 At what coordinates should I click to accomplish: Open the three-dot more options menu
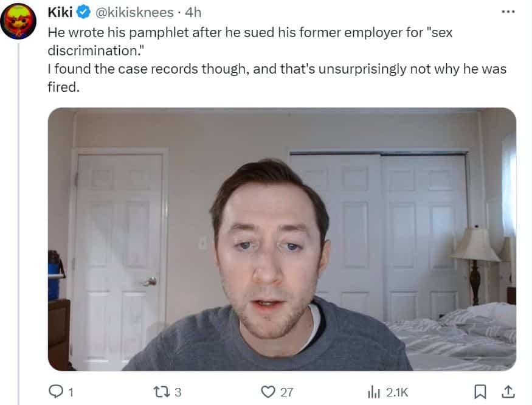pos(508,12)
